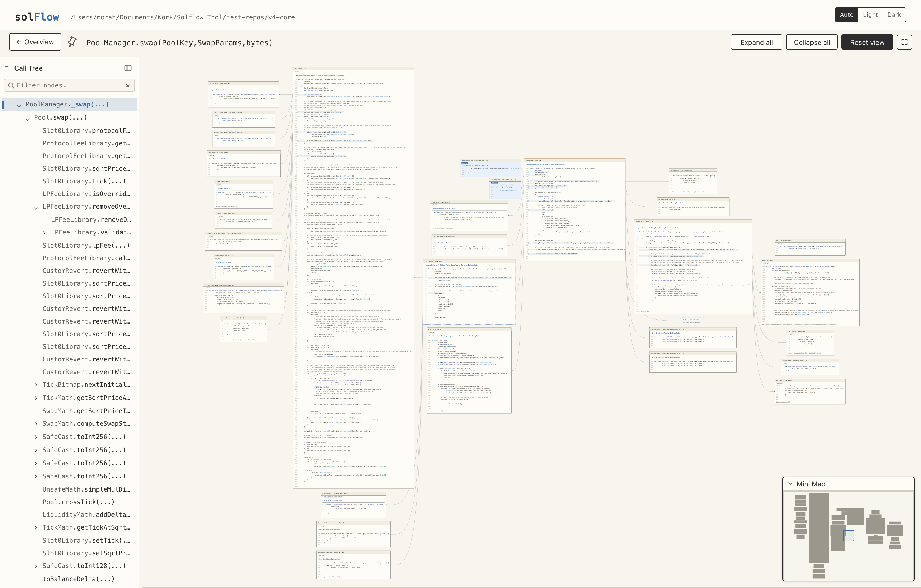Focus the Filter nodes input field
This screenshot has width=921, height=588.
click(x=69, y=85)
